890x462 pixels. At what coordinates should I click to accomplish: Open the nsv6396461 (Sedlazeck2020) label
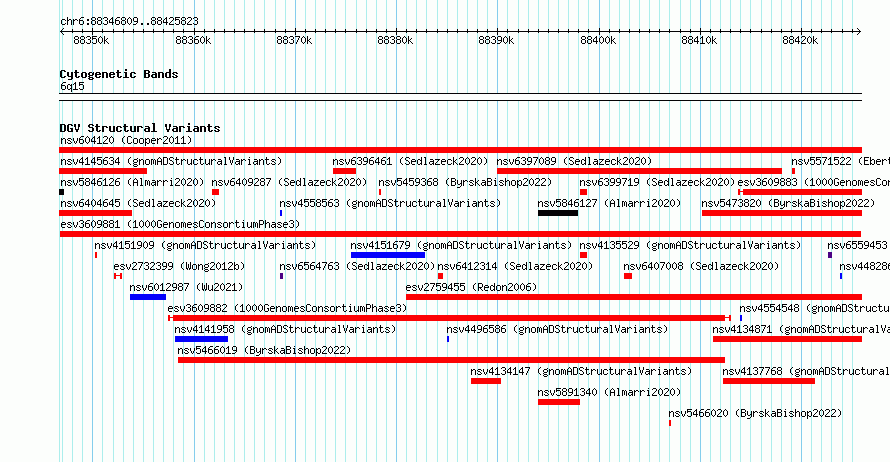410,161
